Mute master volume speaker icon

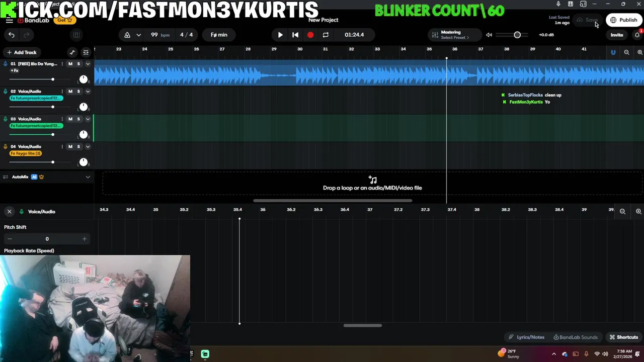coord(489,35)
